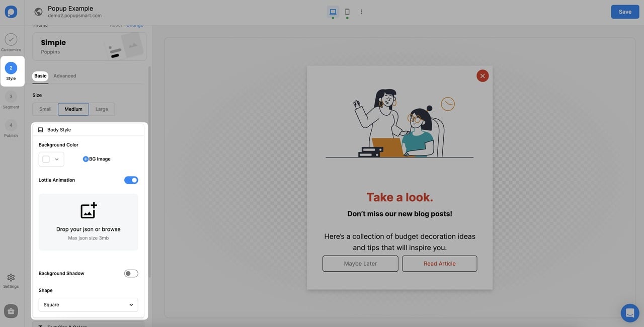Click the Save button
Viewport: 644px width, 327px height.
(x=625, y=12)
